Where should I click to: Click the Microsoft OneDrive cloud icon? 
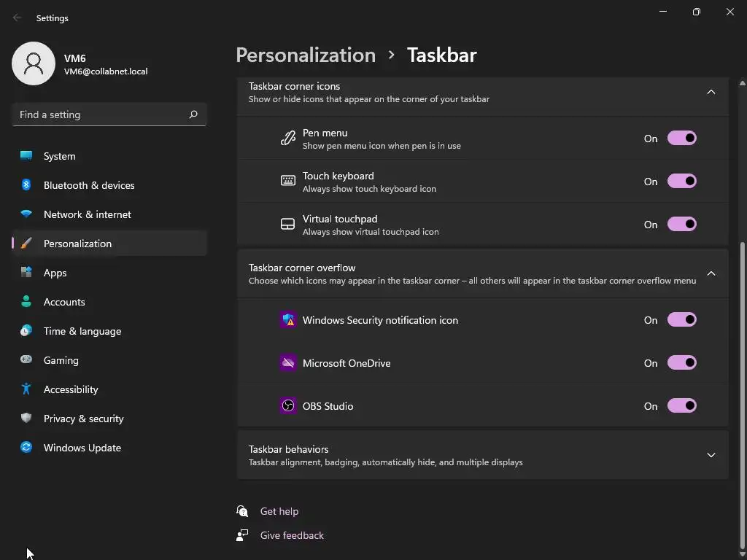(x=288, y=363)
